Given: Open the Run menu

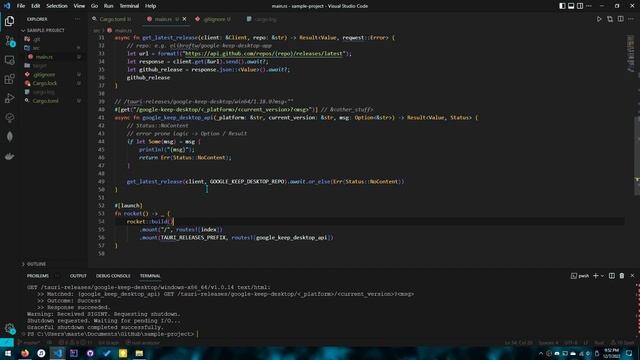Looking at the screenshot, I should (x=108, y=6).
